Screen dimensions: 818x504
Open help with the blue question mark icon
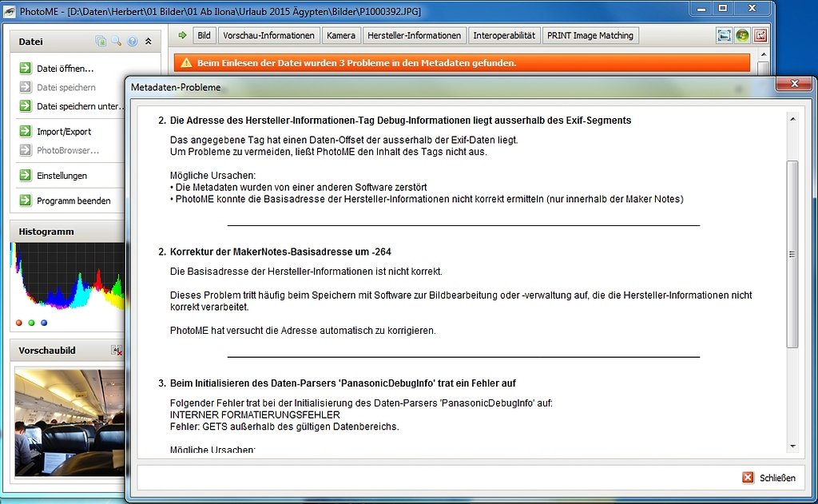pos(133,42)
